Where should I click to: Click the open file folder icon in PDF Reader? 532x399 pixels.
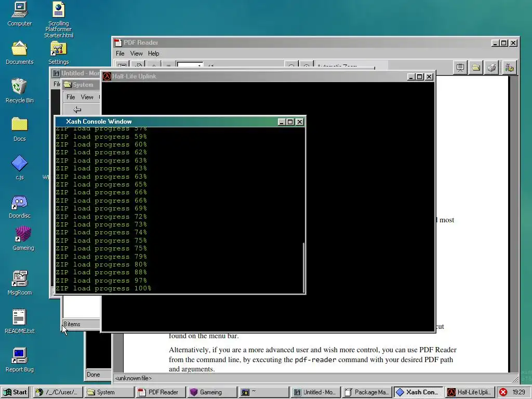(476, 68)
